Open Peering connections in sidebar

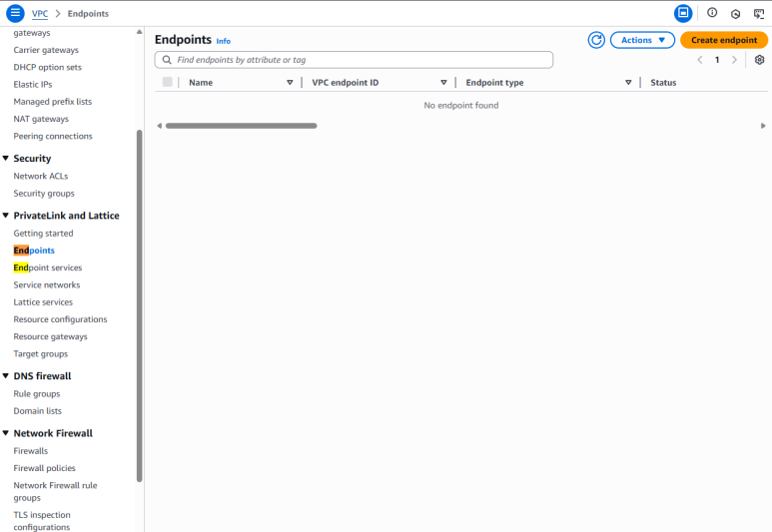pyautogui.click(x=53, y=136)
